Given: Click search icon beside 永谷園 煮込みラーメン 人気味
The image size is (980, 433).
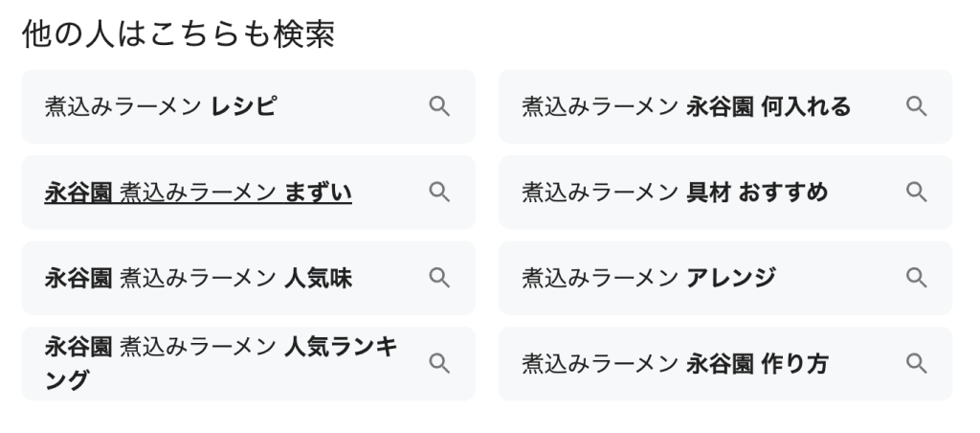Looking at the screenshot, I should pyautogui.click(x=438, y=278).
